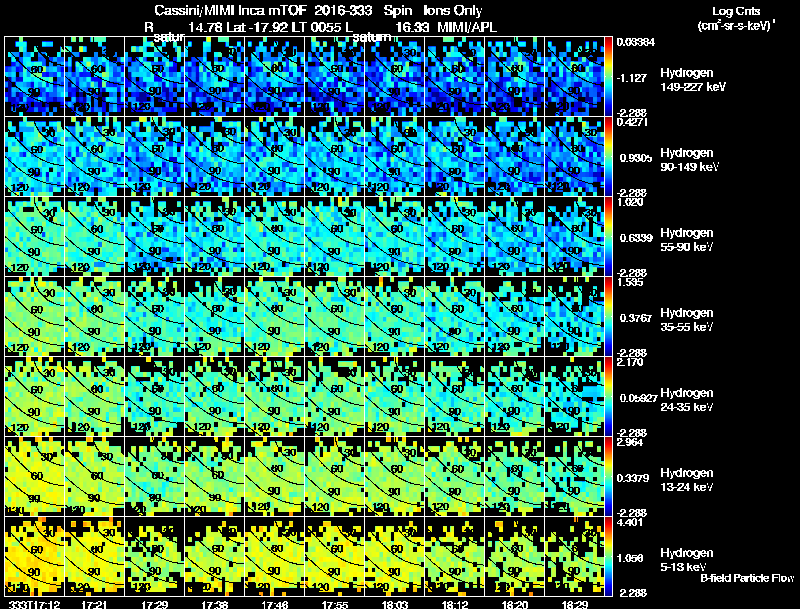The width and height of the screenshot is (800, 609).
Task: Open the Hydrogen 24-35 keV panel at 18:12
Action: point(455,396)
